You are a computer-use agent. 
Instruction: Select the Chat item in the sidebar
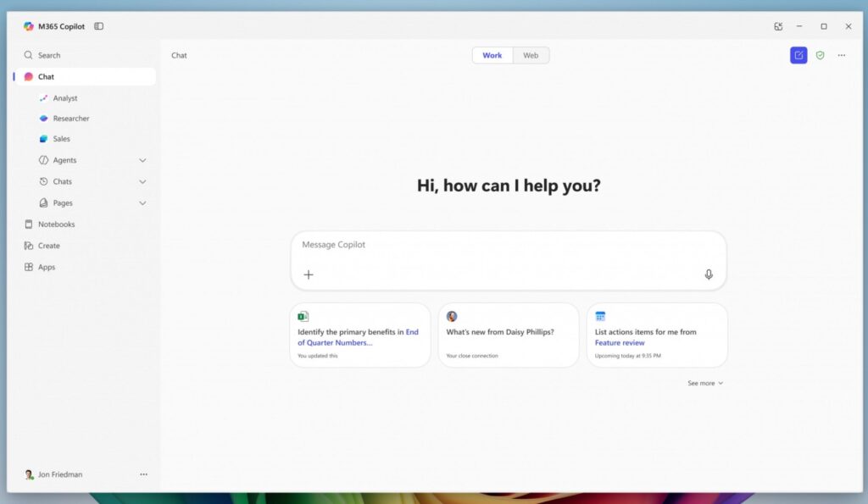coord(47,76)
